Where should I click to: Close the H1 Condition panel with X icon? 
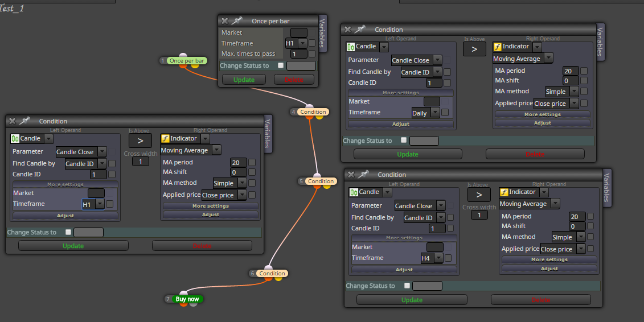pyautogui.click(x=13, y=121)
